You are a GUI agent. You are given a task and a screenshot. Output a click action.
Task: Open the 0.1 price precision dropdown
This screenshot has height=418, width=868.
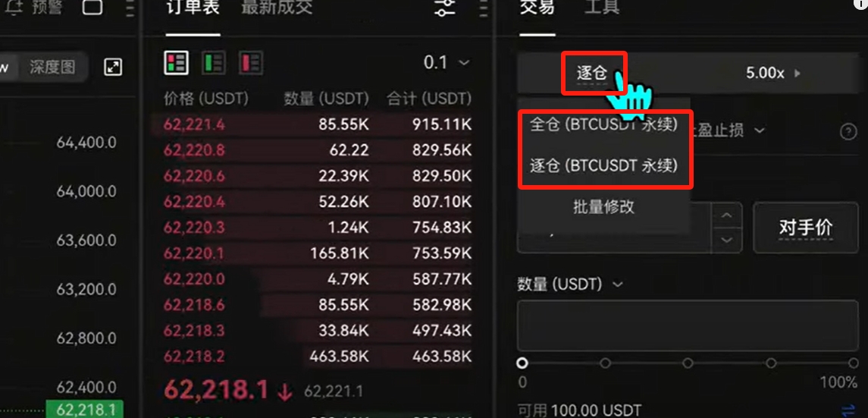[447, 63]
